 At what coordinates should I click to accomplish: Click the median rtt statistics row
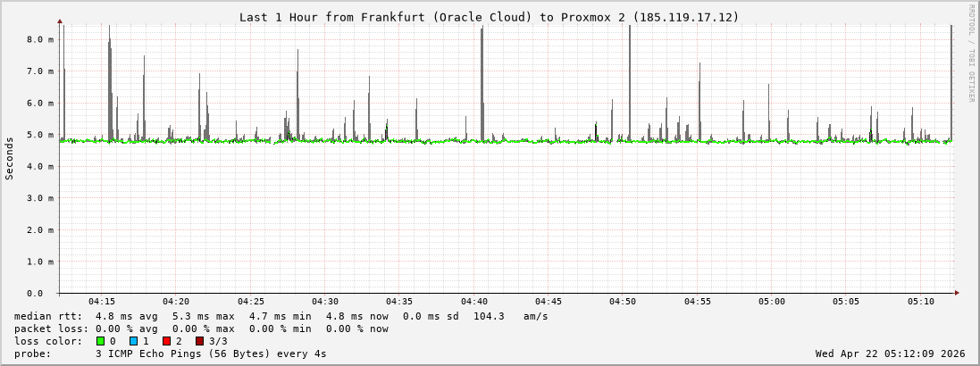(x=281, y=316)
